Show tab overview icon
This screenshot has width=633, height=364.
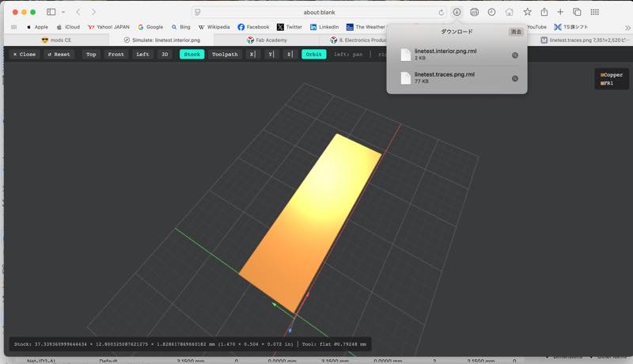[x=578, y=12]
